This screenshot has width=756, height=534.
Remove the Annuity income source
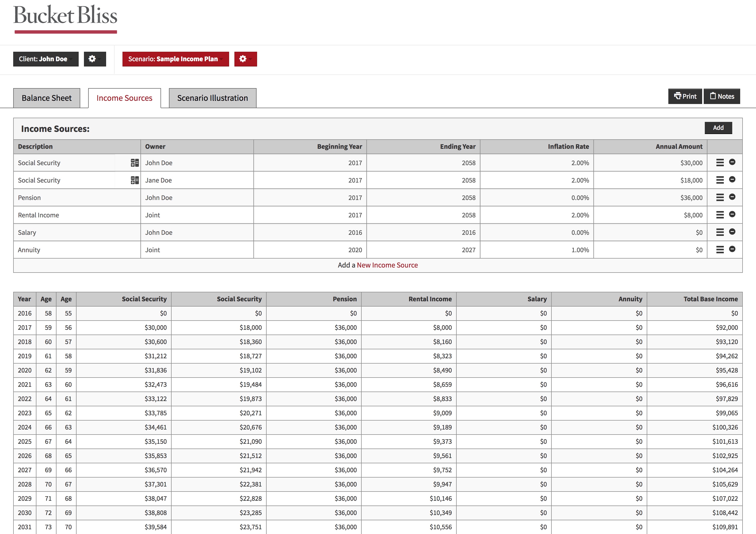click(x=732, y=249)
